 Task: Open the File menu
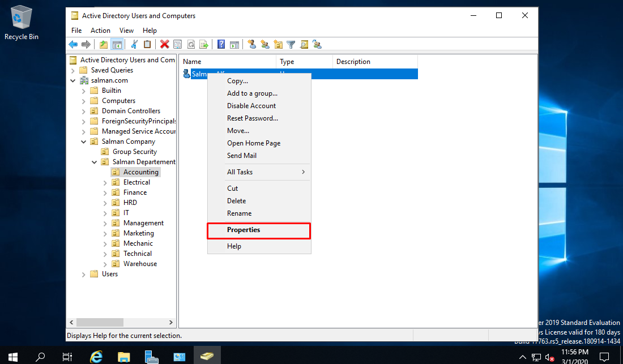coord(76,31)
